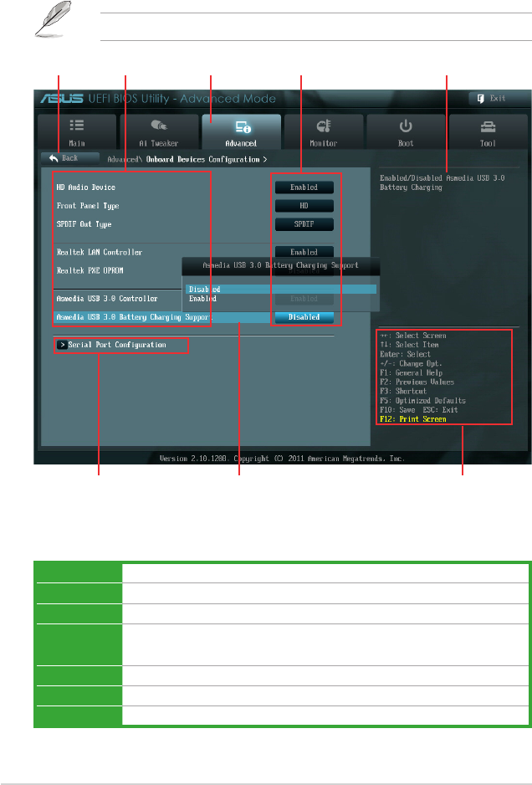Click the Tool printer icon
This screenshot has width=532, height=785.
(488, 126)
